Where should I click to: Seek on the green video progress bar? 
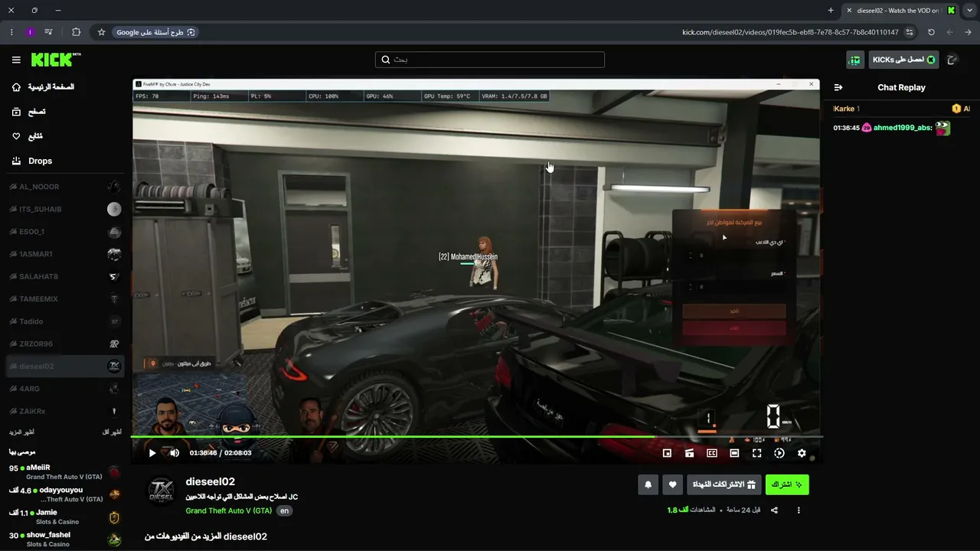[x=476, y=437]
